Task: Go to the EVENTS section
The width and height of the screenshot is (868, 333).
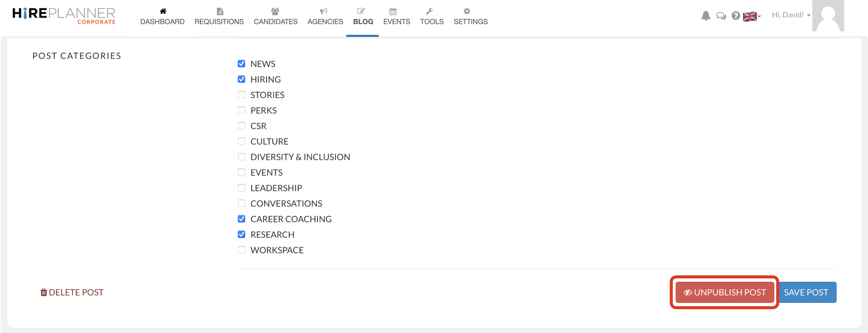Action: click(x=396, y=21)
